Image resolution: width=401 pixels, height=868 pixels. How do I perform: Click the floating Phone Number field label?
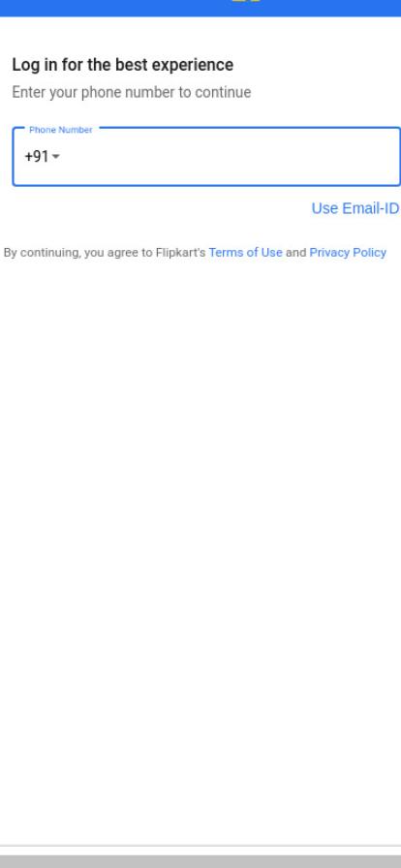[60, 130]
